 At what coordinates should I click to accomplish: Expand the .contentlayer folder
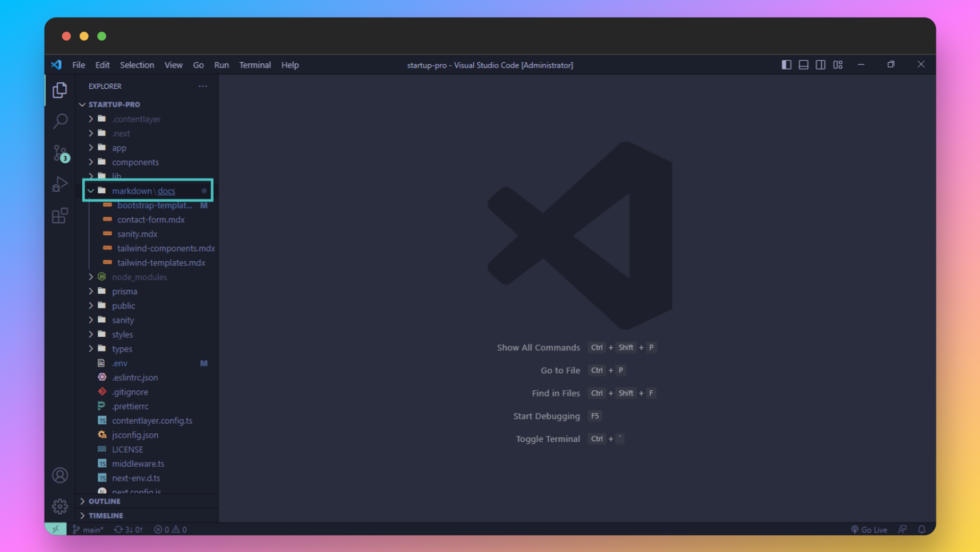[147, 119]
